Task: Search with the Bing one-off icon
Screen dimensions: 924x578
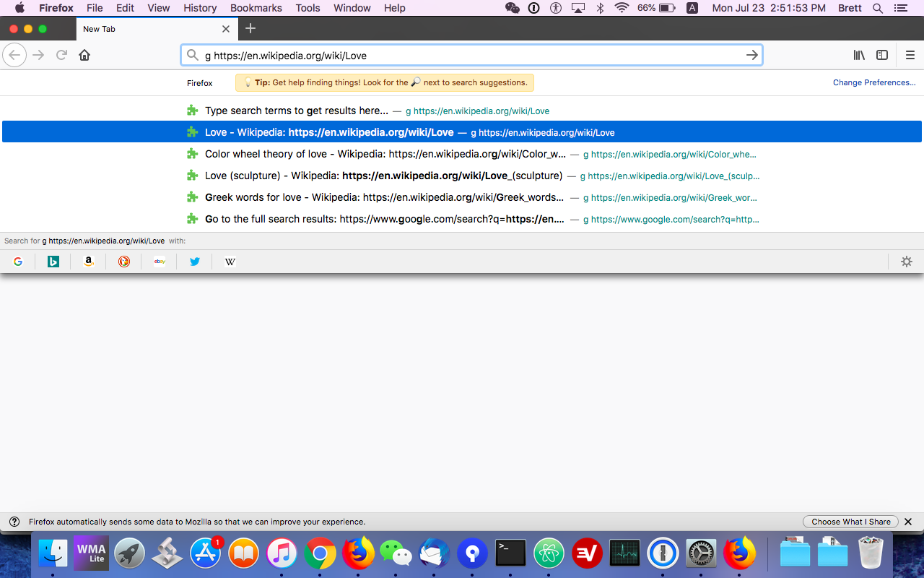Action: pos(53,262)
